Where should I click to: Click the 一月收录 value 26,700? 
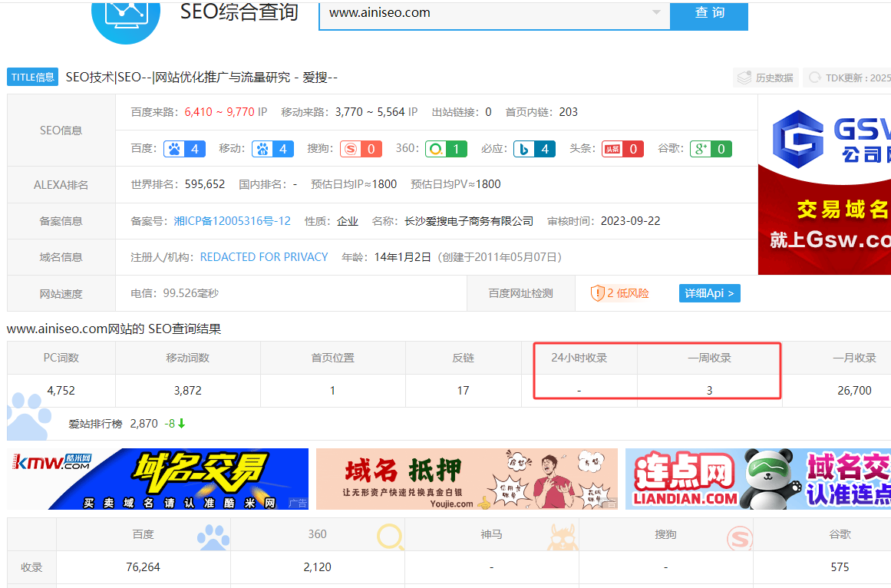click(x=854, y=390)
